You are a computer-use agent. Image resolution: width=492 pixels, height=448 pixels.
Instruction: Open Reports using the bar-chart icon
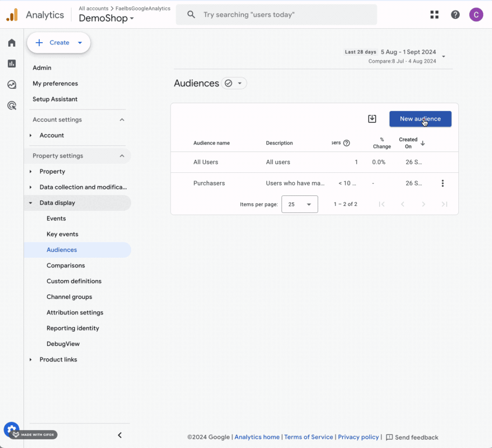11,63
